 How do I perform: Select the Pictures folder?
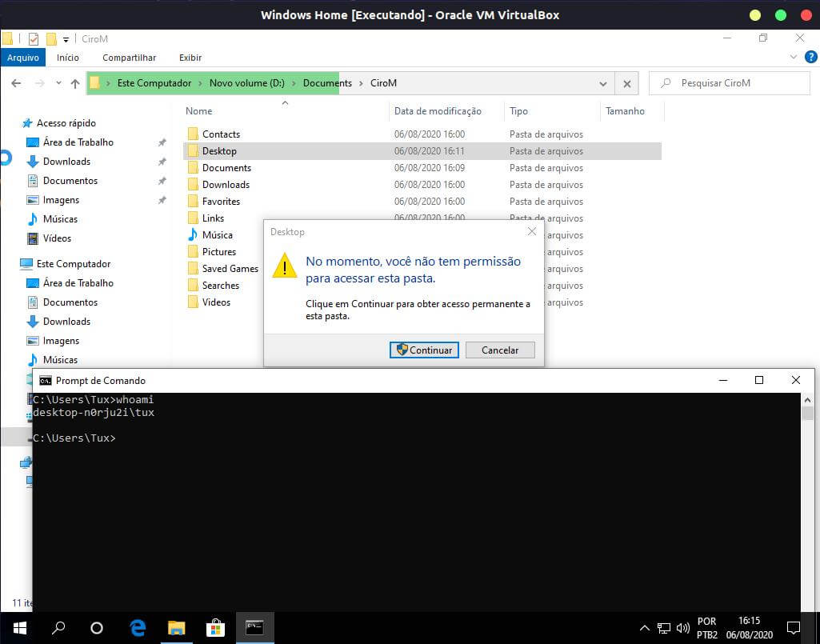(218, 252)
